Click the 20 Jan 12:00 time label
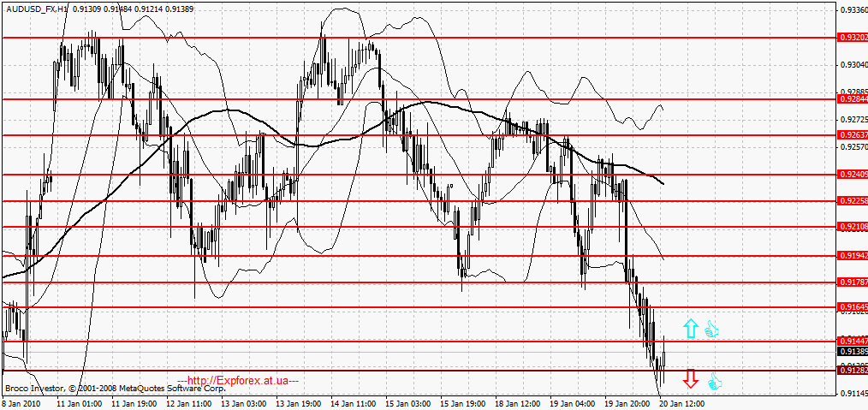The width and height of the screenshot is (868, 410). pos(682,405)
